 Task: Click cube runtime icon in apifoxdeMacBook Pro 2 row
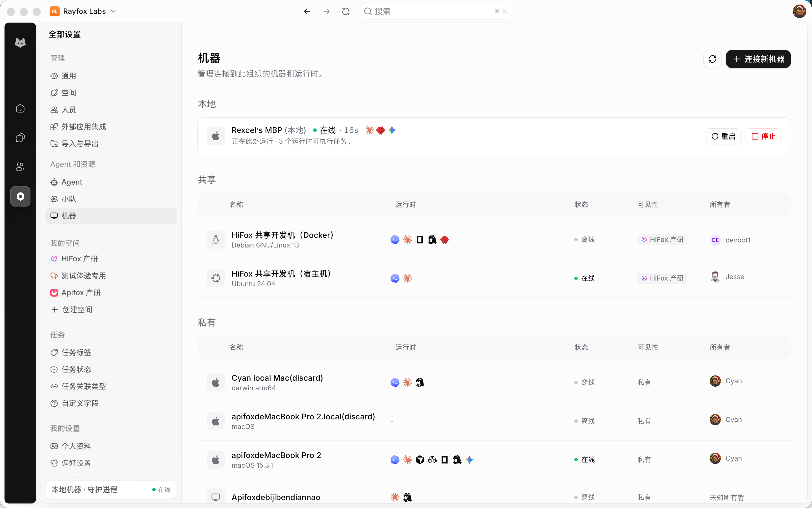(x=420, y=460)
